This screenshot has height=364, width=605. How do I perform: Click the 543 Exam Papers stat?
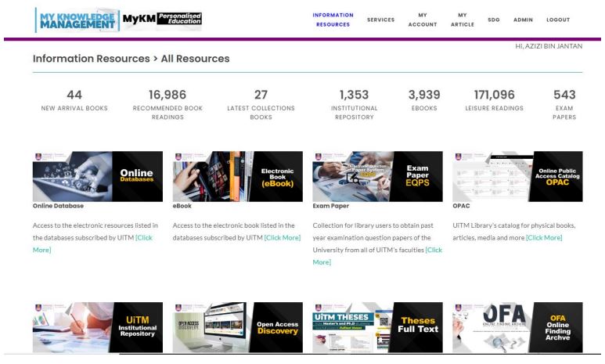[x=564, y=105]
